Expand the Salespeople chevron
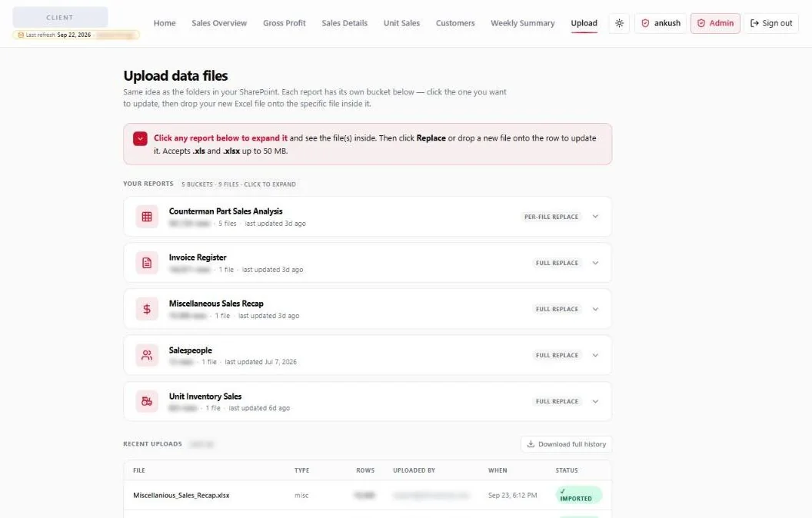Viewport: 812px width, 518px height. (x=595, y=356)
